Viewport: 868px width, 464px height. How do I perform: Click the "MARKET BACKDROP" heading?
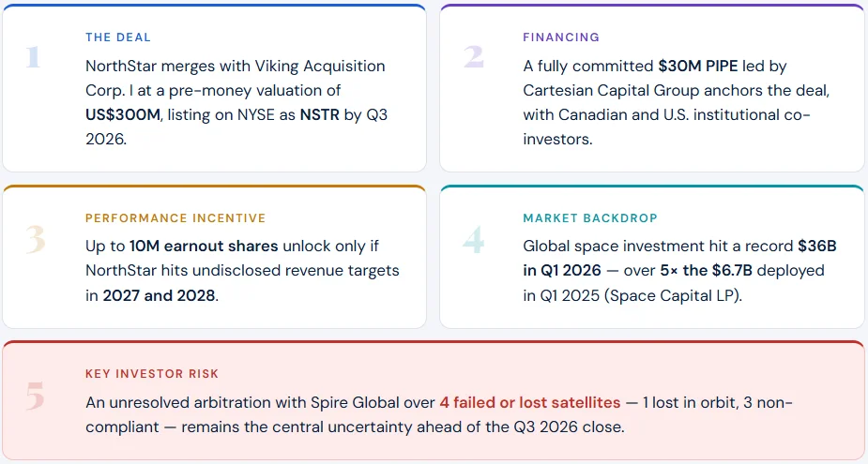point(590,218)
